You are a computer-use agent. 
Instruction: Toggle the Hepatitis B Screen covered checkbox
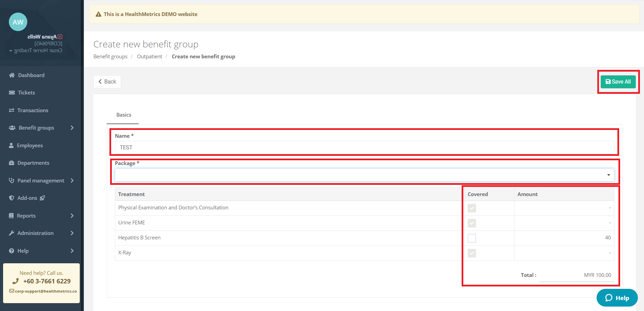coord(471,238)
